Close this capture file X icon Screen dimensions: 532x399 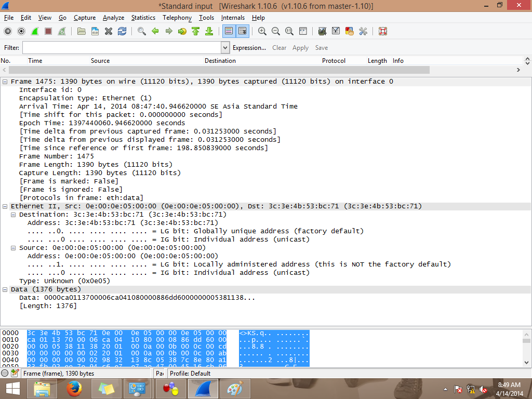109,31
